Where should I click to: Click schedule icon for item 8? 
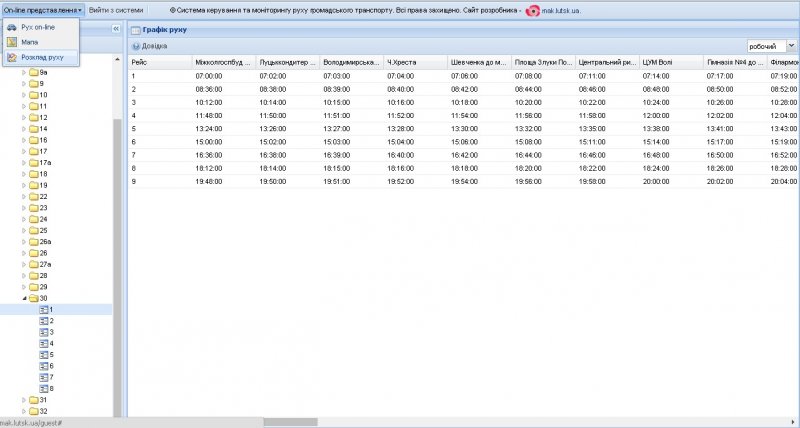[x=43, y=388]
